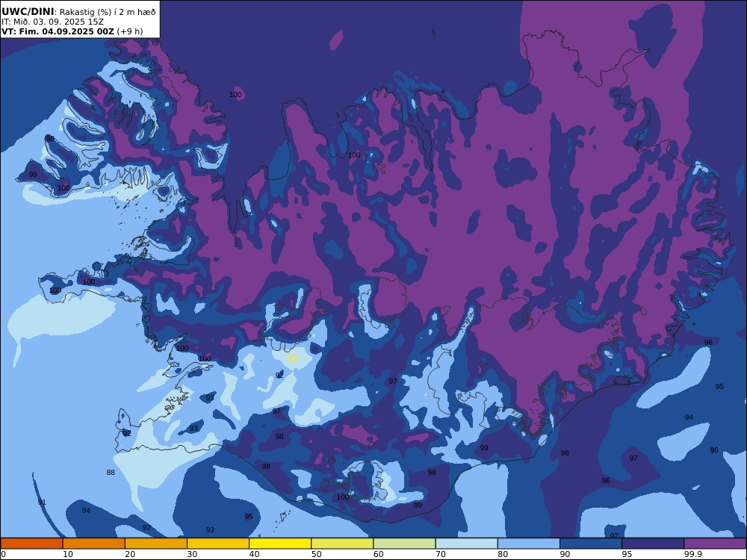Click the '50' tick label on the color scale
This screenshot has height=560, width=747.
316,554
